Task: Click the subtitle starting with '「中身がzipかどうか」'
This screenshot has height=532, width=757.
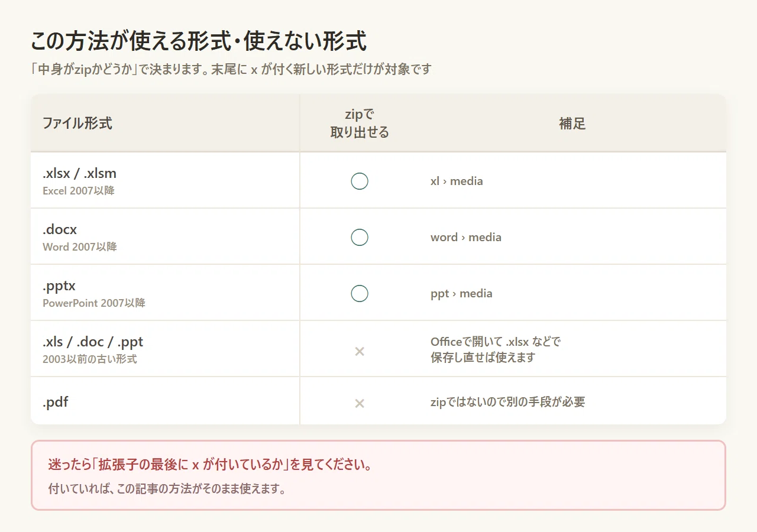Action: 231,69
